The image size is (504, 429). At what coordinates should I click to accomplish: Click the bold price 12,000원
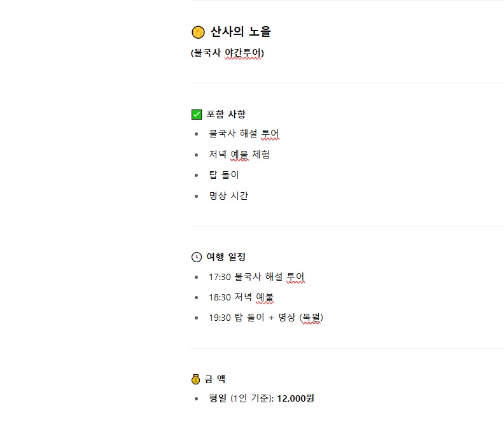[x=295, y=398]
